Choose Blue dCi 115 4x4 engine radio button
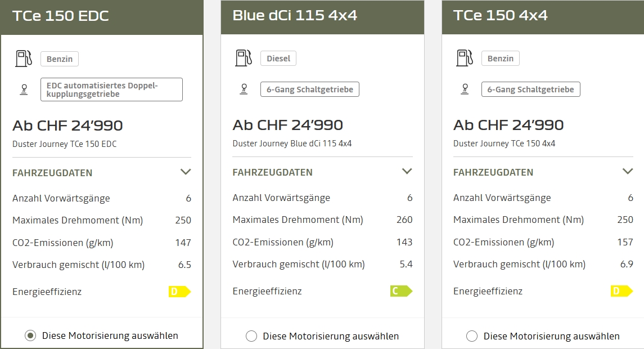This screenshot has height=349, width=644. click(251, 336)
